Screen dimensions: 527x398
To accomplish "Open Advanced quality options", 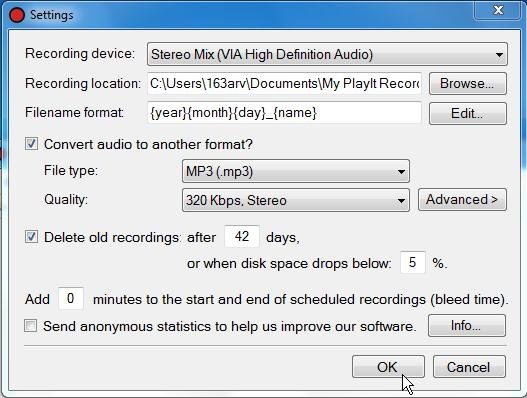I will point(462,200).
